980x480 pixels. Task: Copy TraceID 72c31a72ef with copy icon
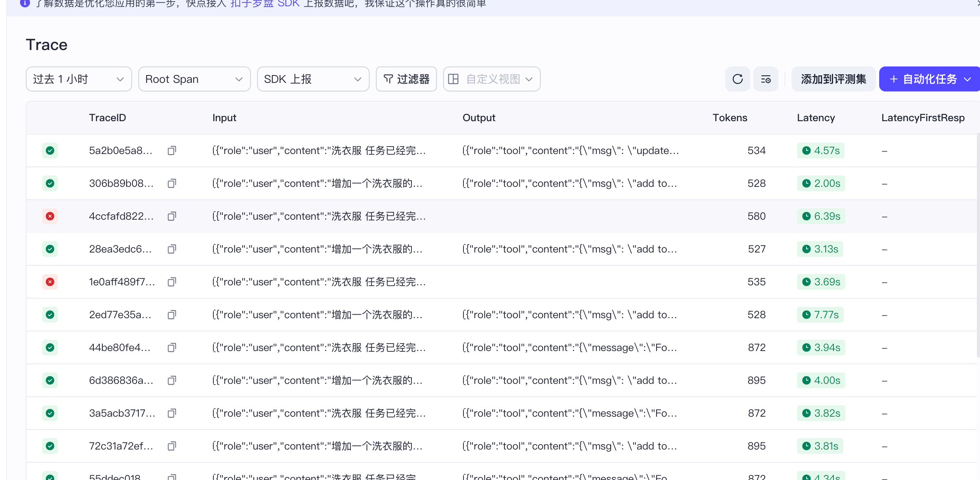pyautogui.click(x=172, y=446)
